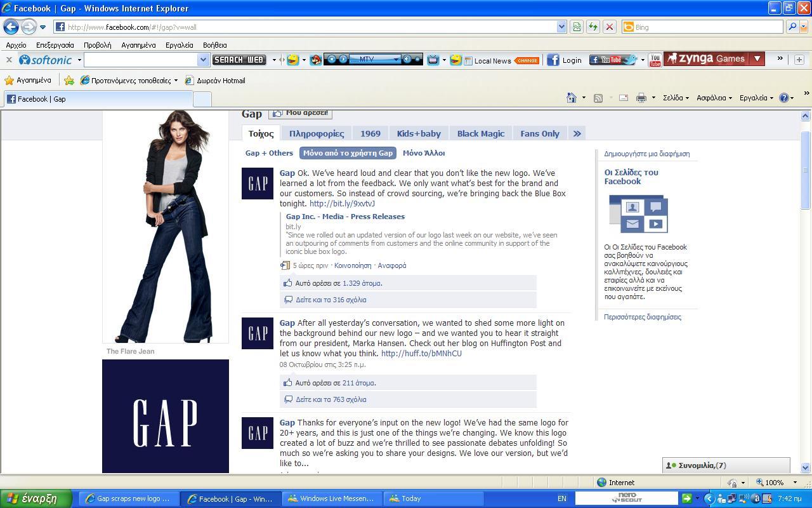
Task: Click the MTV radio player volume slider
Action: coord(418,60)
